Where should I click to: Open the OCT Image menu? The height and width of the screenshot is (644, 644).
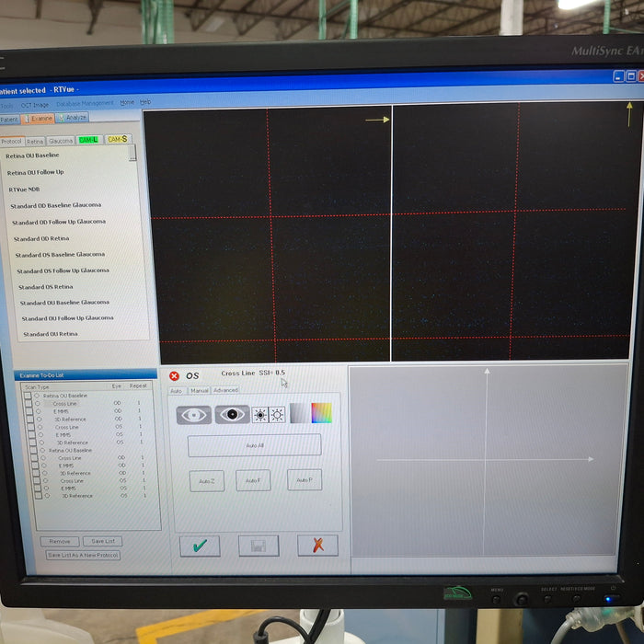(x=35, y=105)
